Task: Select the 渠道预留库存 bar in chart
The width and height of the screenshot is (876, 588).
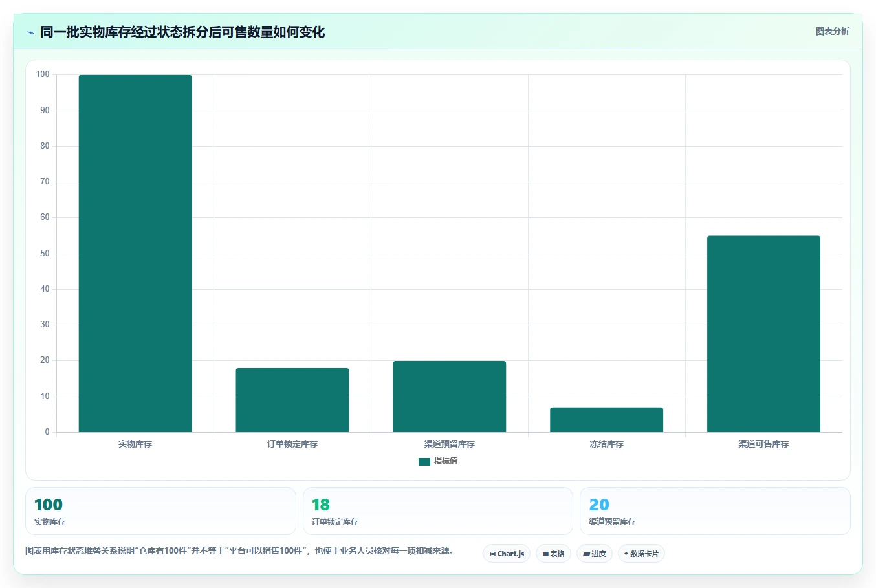Action: 450,397
